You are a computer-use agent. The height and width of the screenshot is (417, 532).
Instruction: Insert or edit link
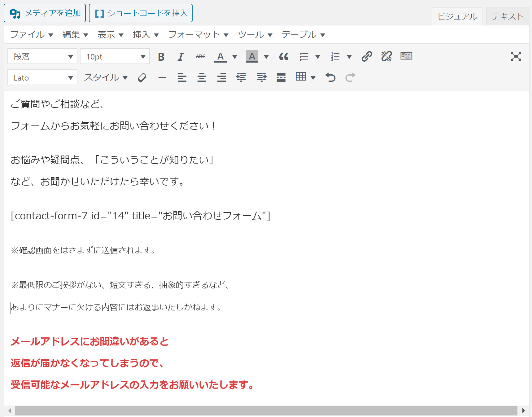(367, 57)
